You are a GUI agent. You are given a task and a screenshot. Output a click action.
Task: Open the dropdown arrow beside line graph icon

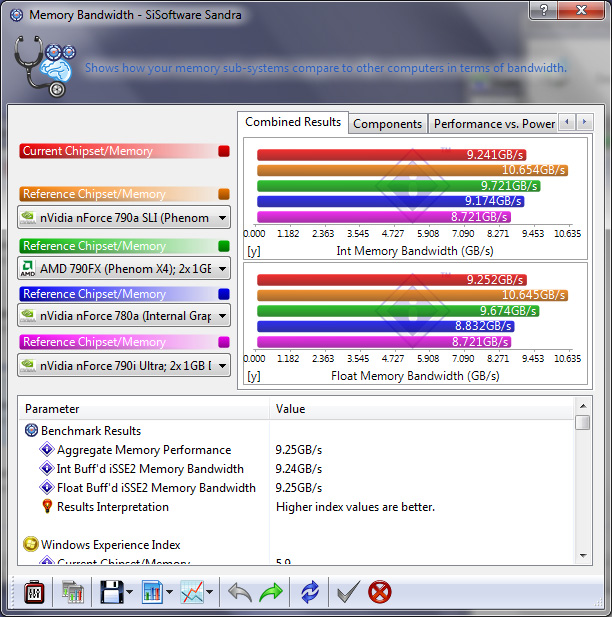(210, 592)
